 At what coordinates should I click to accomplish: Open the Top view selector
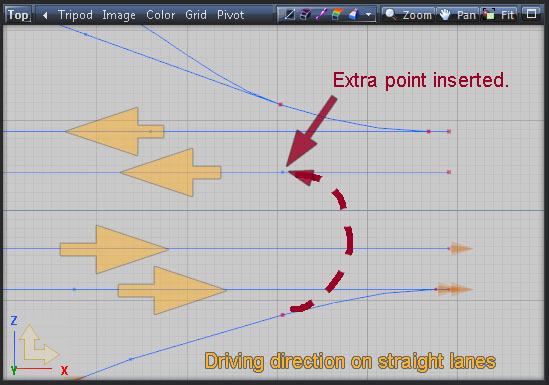click(x=18, y=15)
